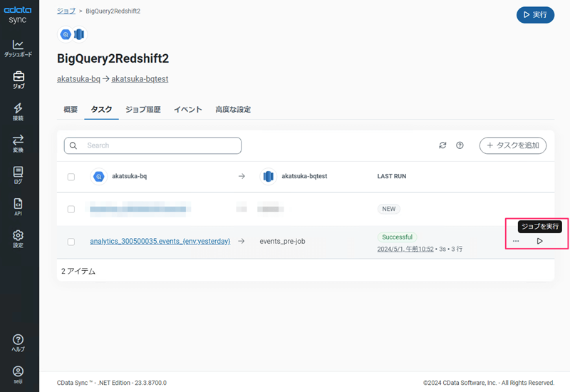Click the 2 アイテム item count text
This screenshot has height=392, width=570.
[x=78, y=272]
